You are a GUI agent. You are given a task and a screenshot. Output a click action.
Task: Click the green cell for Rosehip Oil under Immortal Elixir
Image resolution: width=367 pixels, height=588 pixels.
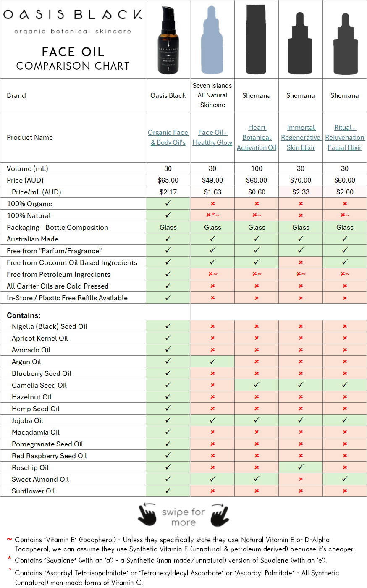tap(301, 467)
